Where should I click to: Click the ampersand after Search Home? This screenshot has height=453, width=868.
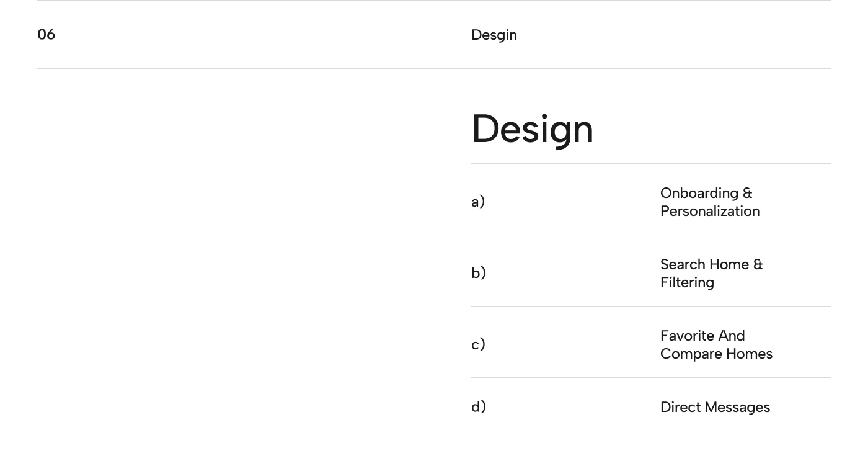click(758, 264)
